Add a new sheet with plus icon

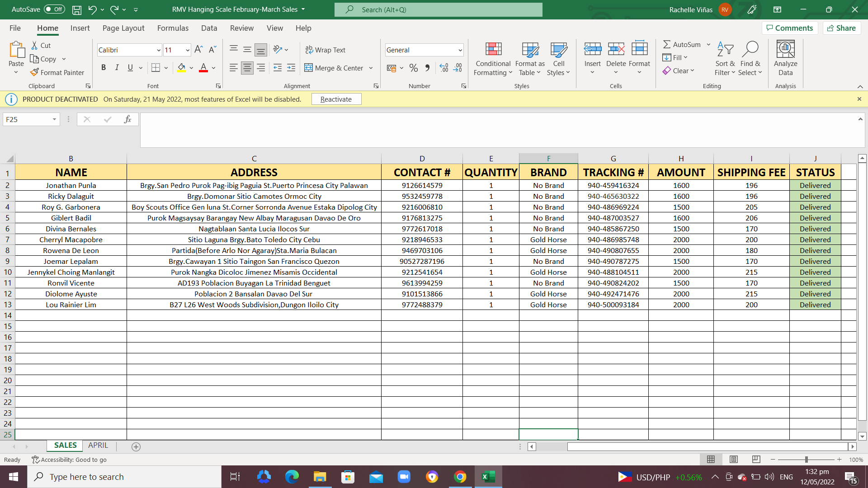(x=136, y=446)
